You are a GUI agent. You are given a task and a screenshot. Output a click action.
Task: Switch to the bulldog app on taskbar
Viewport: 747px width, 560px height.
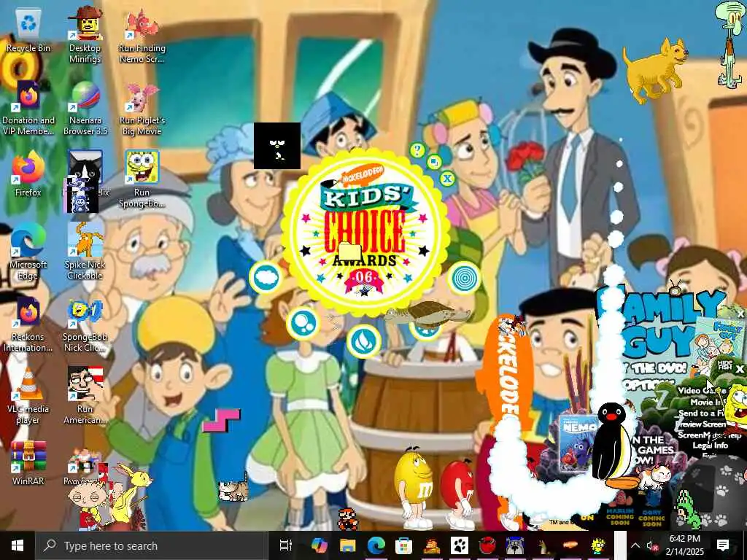[515, 545]
